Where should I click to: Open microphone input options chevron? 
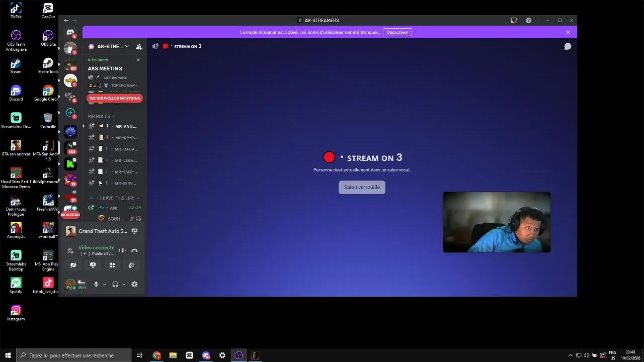pos(105,284)
